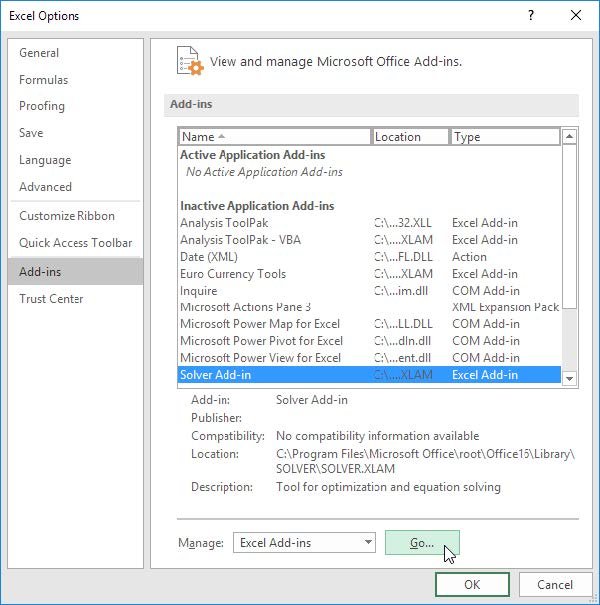Image resolution: width=600 pixels, height=605 pixels.
Task: Open the Trust Center category
Action: pyautogui.click(x=75, y=299)
